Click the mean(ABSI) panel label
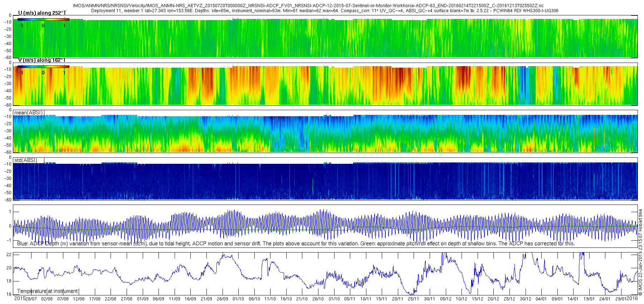The height and width of the screenshot is (304, 644). [29, 113]
